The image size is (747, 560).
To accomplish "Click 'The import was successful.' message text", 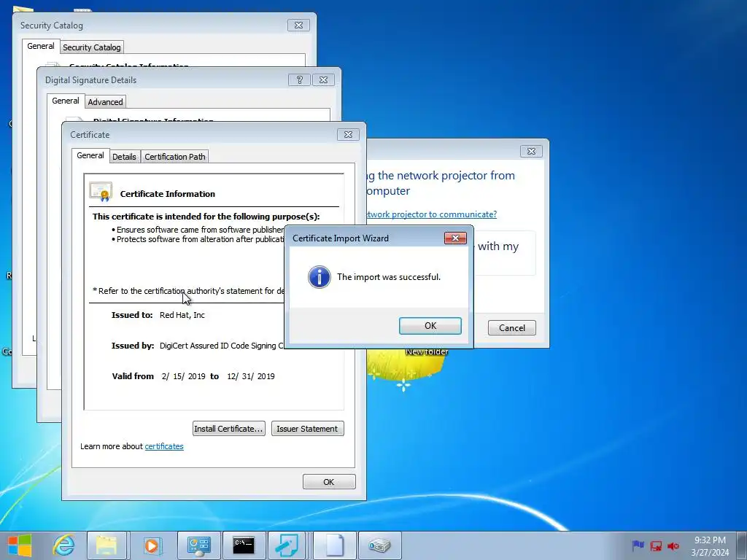I will coord(389,277).
